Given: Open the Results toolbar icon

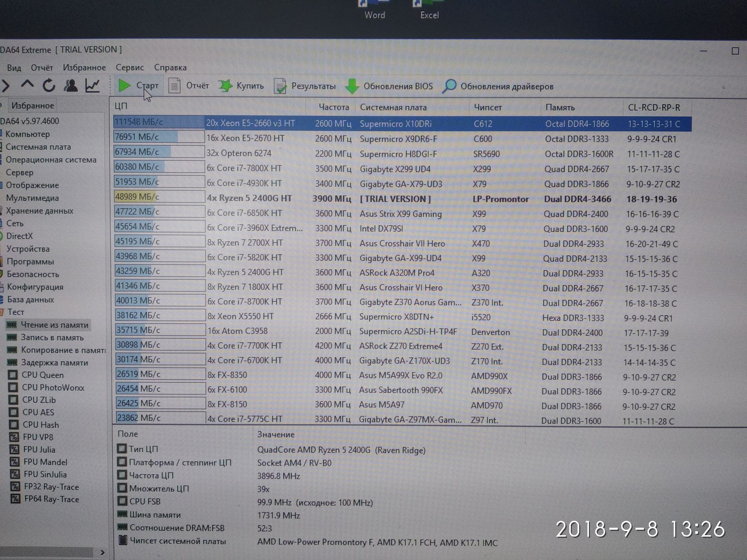Looking at the screenshot, I should [280, 86].
